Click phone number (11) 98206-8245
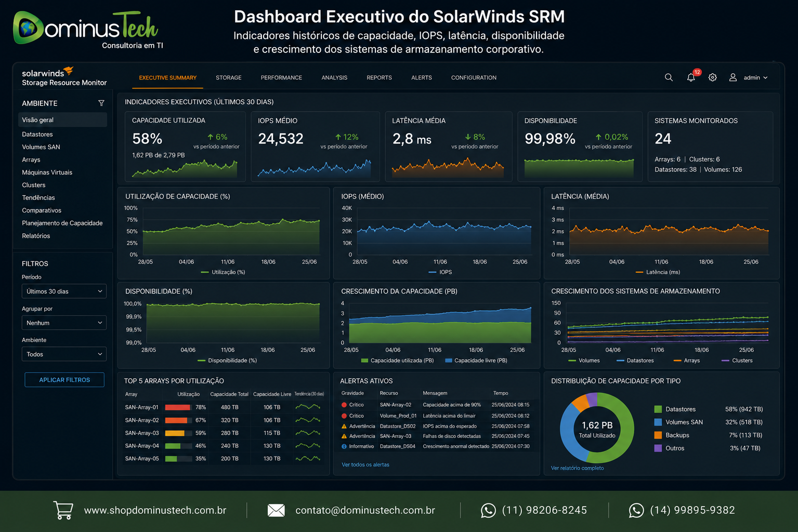The width and height of the screenshot is (798, 532). coord(544,510)
